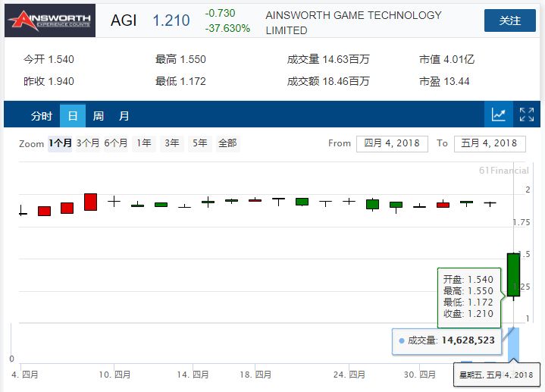Select 全部 zoom range
The width and height of the screenshot is (545, 392).
pos(227,143)
